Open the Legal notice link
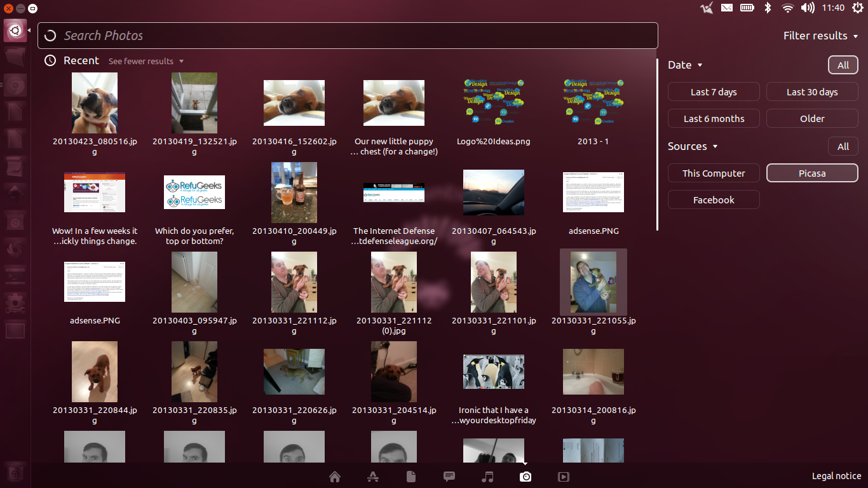The image size is (868, 488). [x=836, y=476]
